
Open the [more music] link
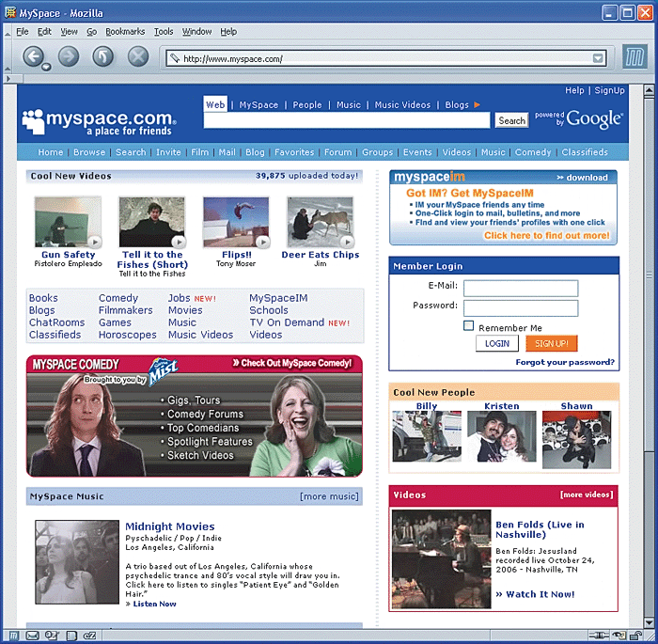point(329,496)
